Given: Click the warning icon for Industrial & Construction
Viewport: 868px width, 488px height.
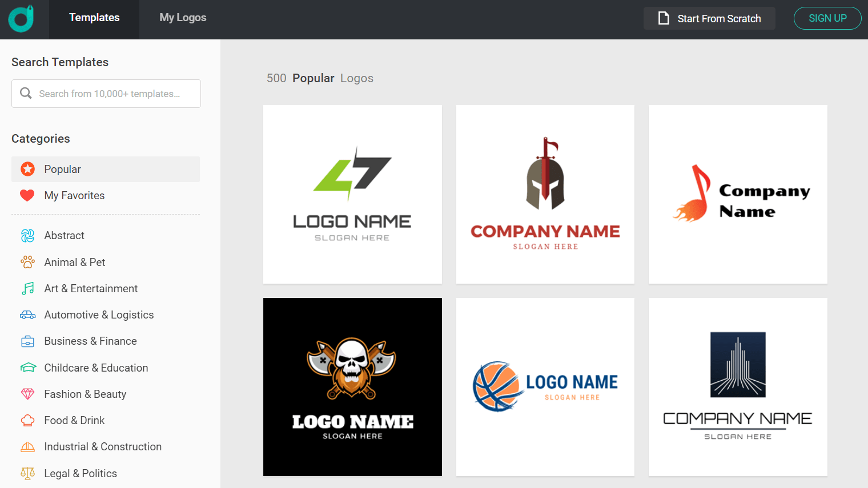Looking at the screenshot, I should point(27,446).
